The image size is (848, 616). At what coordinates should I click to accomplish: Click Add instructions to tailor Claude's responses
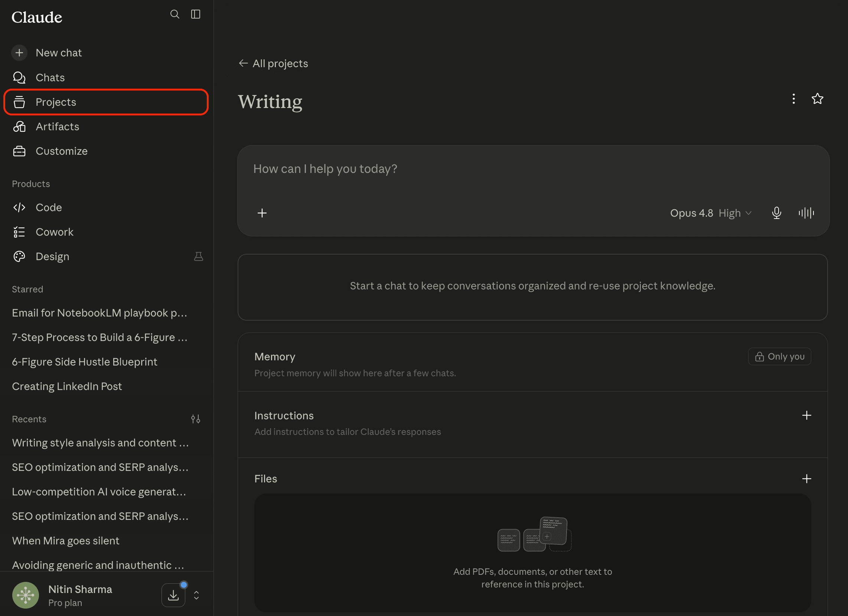pos(348,432)
